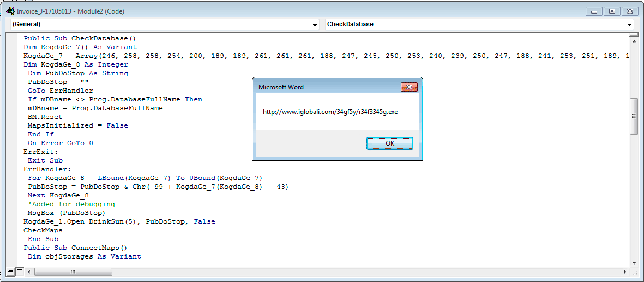Viewport: 644px width, 282px height.
Task: Click the 'KogdaGe_1.Open DrinkSun(5)' line
Action: 119,221
